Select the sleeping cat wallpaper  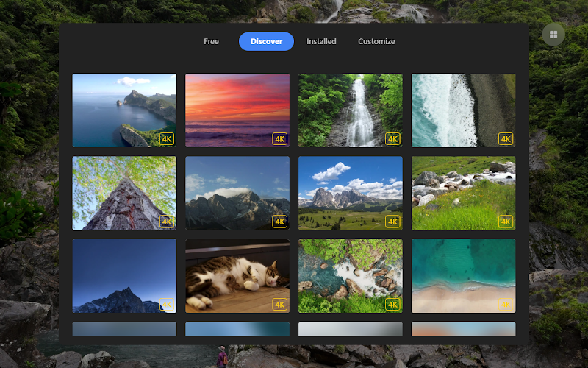pos(237,276)
